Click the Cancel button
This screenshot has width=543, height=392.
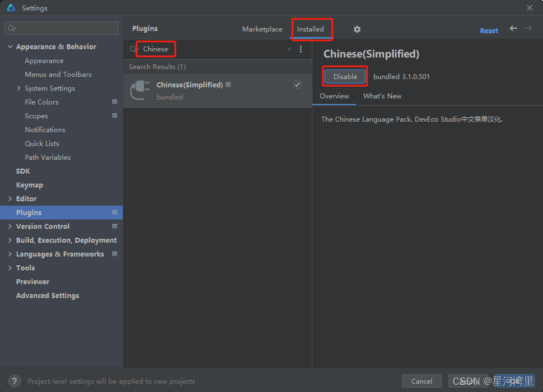421,381
